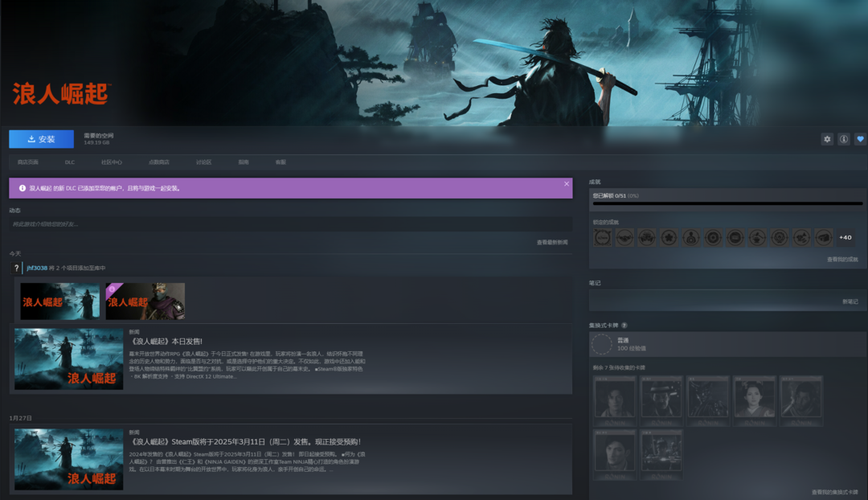Open game settings gear icon
Image resolution: width=868 pixels, height=500 pixels.
826,139
